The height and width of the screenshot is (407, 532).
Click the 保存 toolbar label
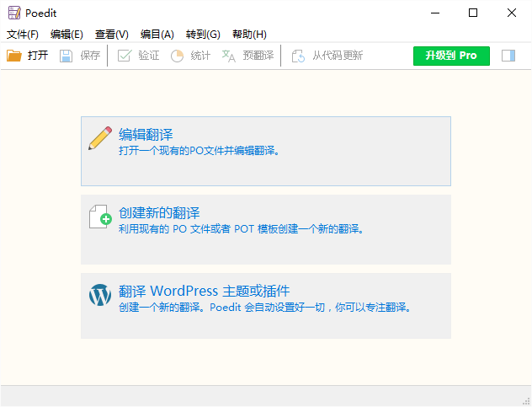tap(90, 56)
